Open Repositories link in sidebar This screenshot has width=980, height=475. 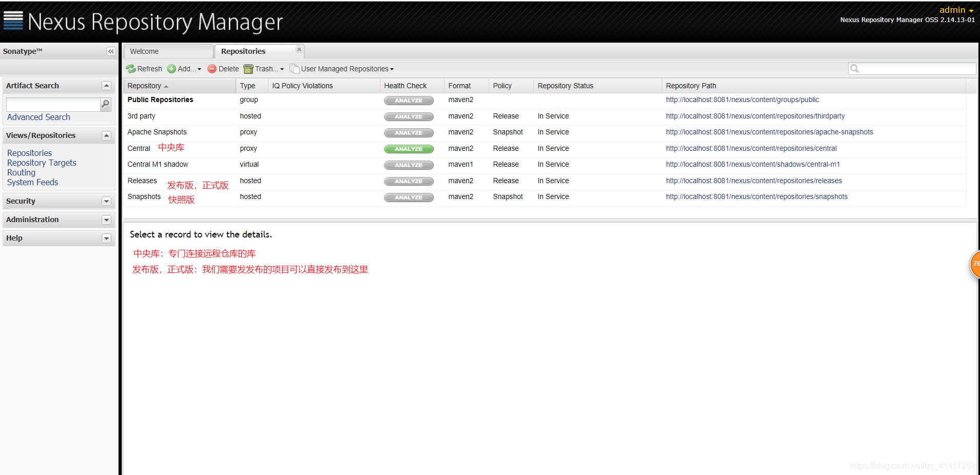coord(29,153)
